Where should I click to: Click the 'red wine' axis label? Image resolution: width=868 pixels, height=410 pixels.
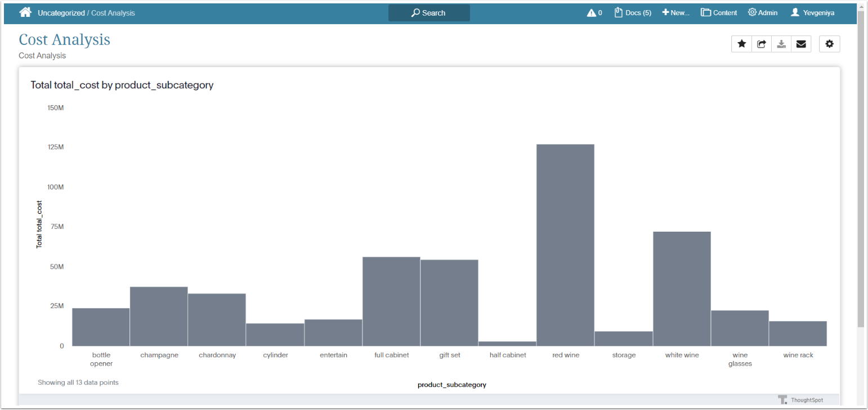pyautogui.click(x=566, y=355)
